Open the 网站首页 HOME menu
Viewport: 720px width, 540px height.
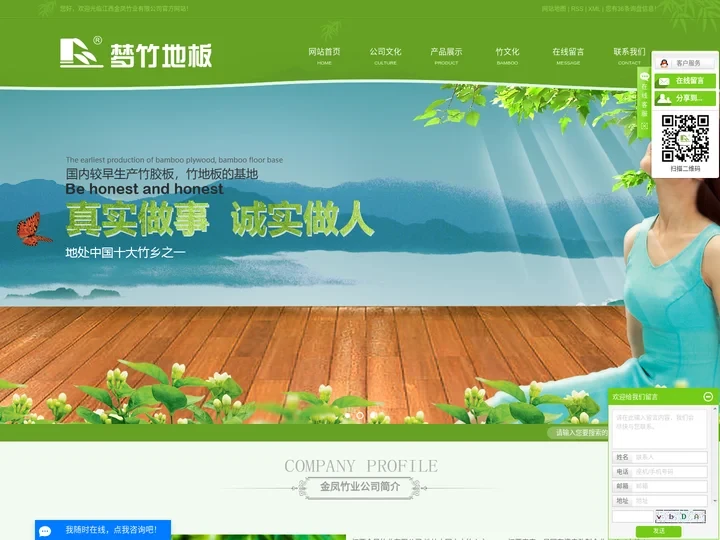pos(324,56)
